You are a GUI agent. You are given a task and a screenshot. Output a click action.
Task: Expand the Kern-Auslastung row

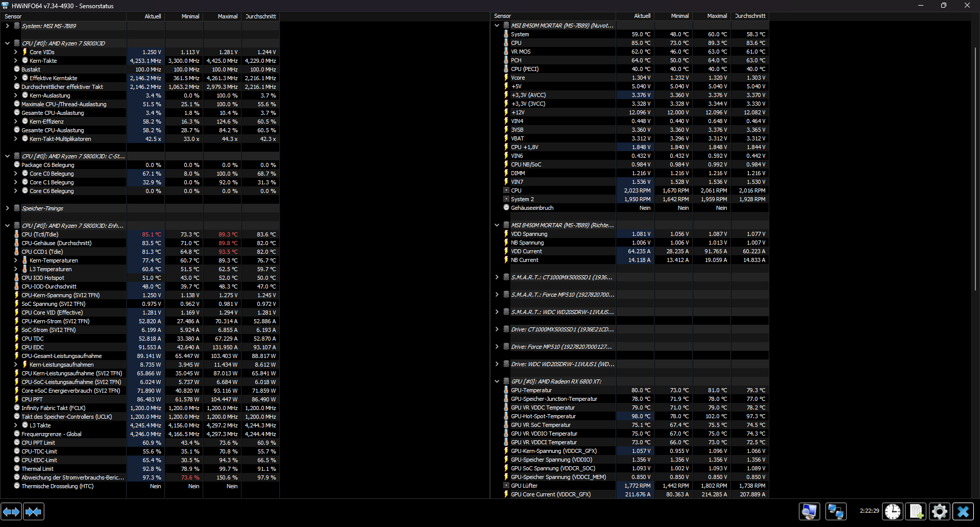(15, 95)
